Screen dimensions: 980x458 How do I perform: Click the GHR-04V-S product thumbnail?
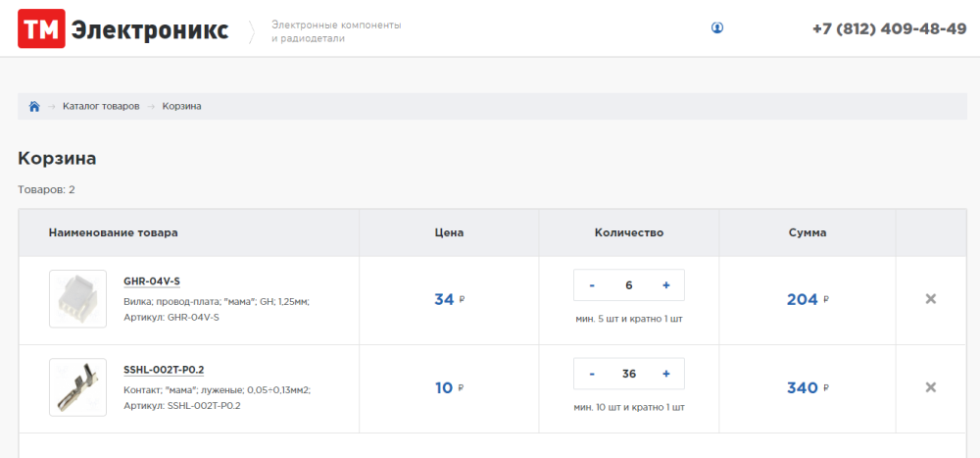[77, 299]
